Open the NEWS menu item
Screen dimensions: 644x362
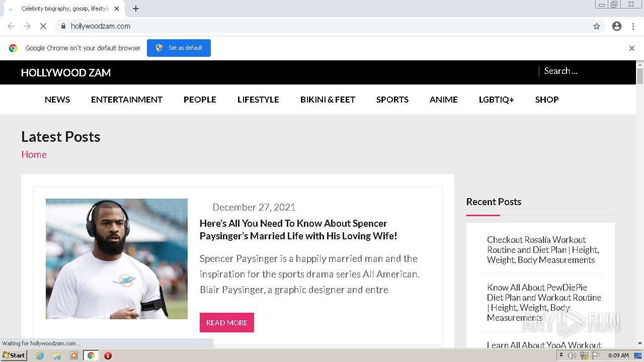pyautogui.click(x=57, y=100)
